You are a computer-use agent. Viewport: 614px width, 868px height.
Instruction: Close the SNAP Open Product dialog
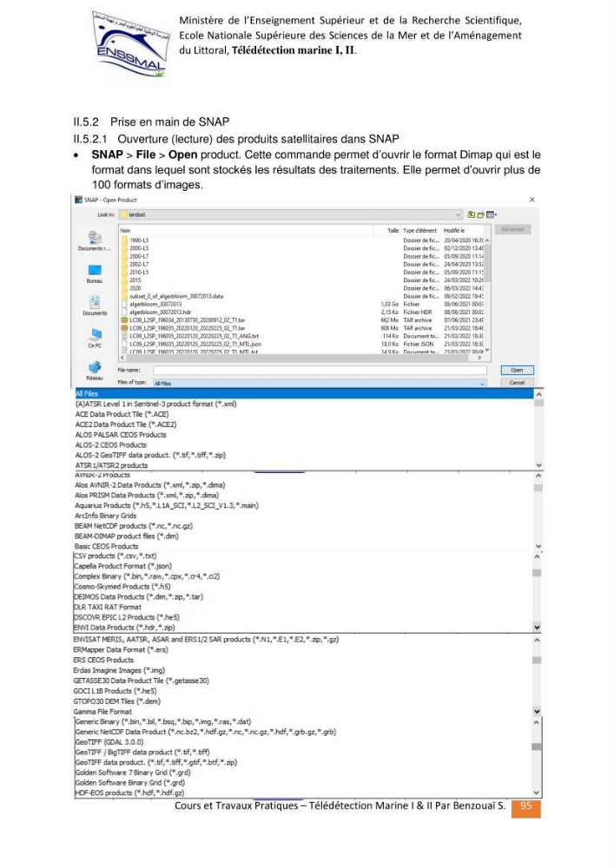[x=532, y=200]
